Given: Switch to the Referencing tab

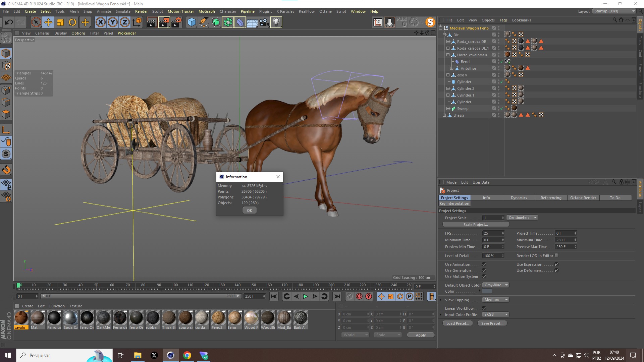Looking at the screenshot, I should (x=551, y=198).
